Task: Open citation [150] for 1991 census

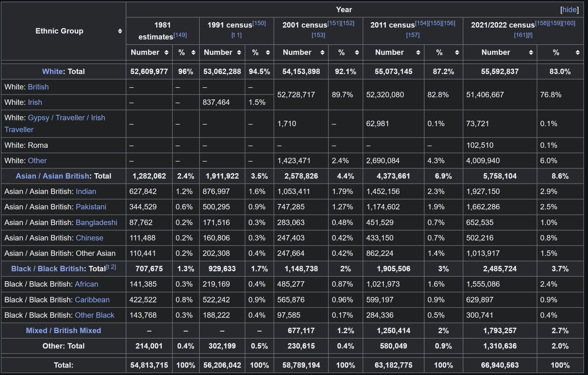Action: [259, 23]
